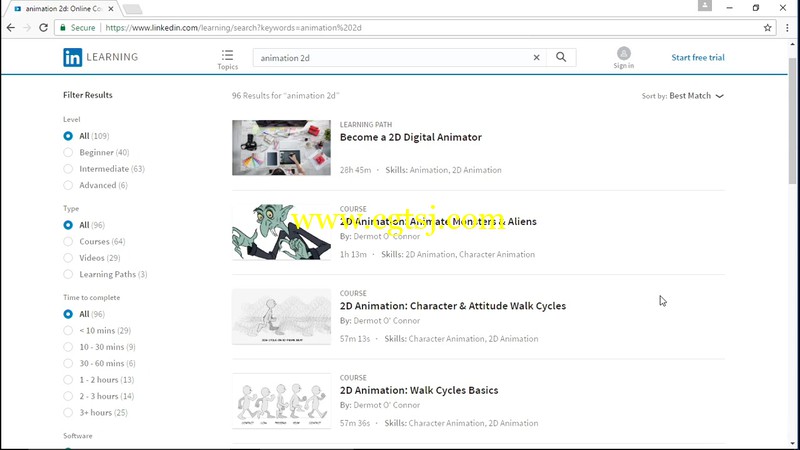Click Start free trial link
Image resolution: width=800 pixels, height=450 pixels.
tap(697, 57)
